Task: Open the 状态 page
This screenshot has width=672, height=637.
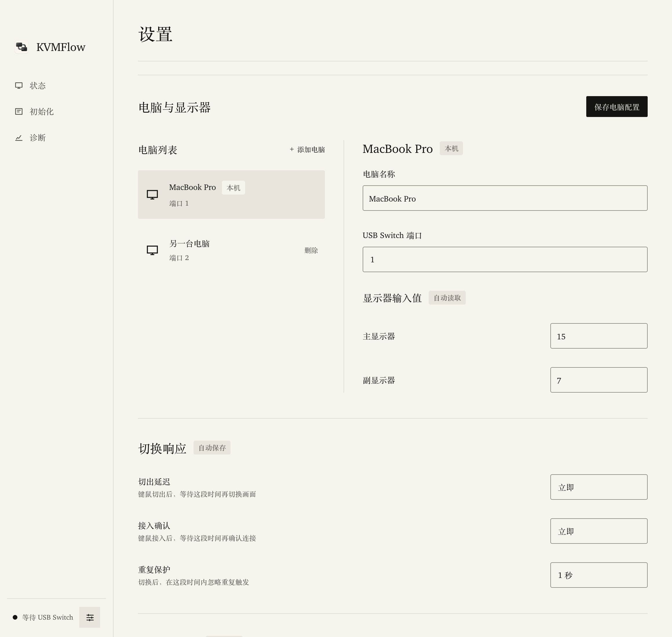Action: tap(38, 86)
